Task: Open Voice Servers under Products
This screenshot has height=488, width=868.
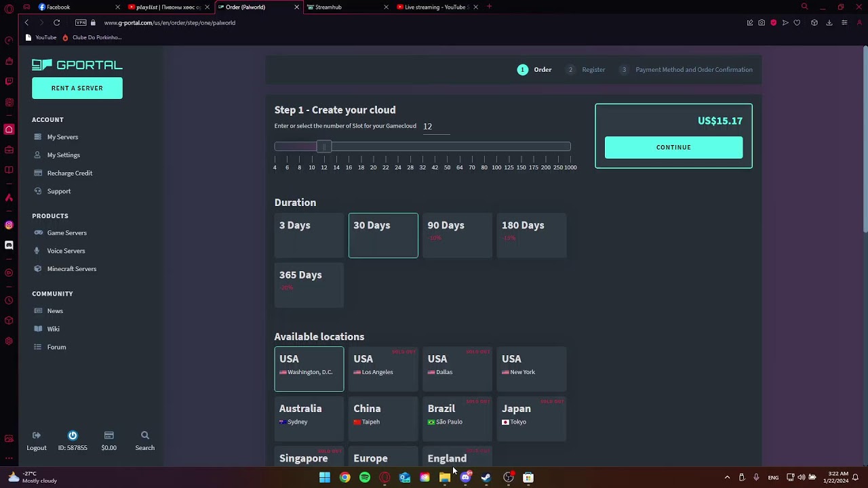Action: (66, 251)
